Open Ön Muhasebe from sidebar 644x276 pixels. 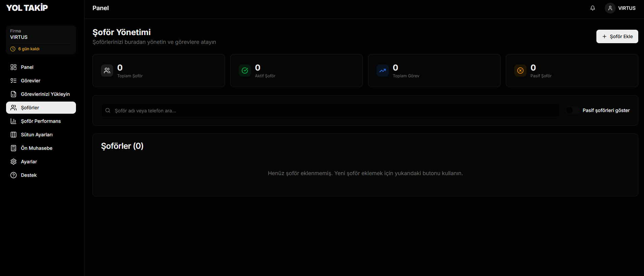coord(36,148)
